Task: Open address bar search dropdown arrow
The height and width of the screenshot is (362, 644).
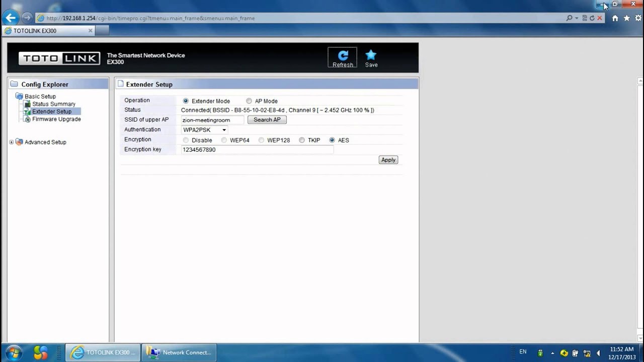Action: pos(576,18)
